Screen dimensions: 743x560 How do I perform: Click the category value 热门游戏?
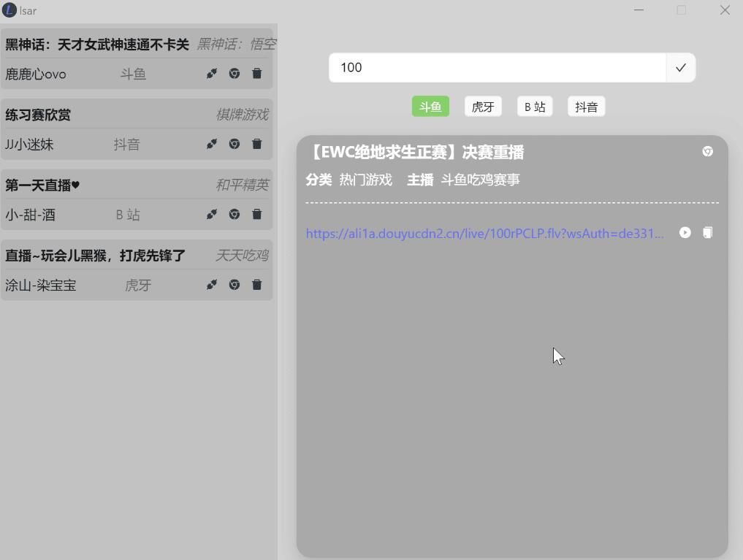pyautogui.click(x=366, y=180)
